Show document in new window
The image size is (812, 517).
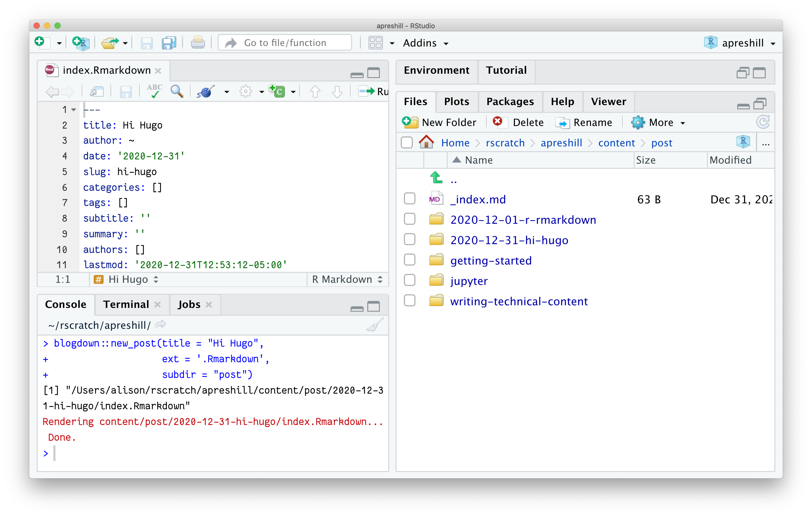(x=97, y=91)
